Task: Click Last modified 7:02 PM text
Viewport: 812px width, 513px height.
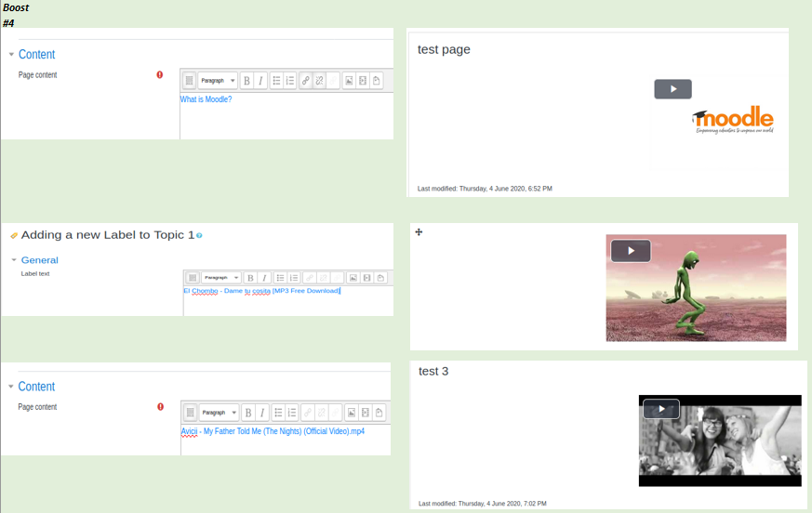Action: 483,504
